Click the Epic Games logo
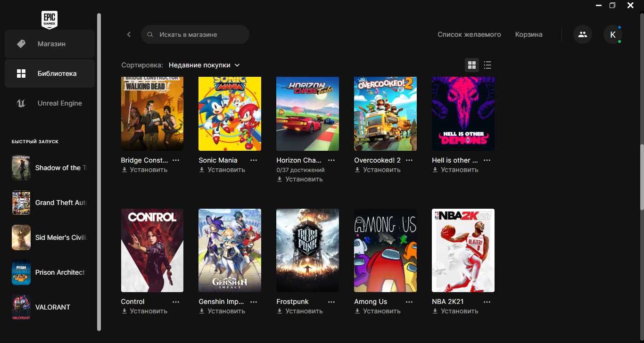The height and width of the screenshot is (343, 644). click(50, 20)
